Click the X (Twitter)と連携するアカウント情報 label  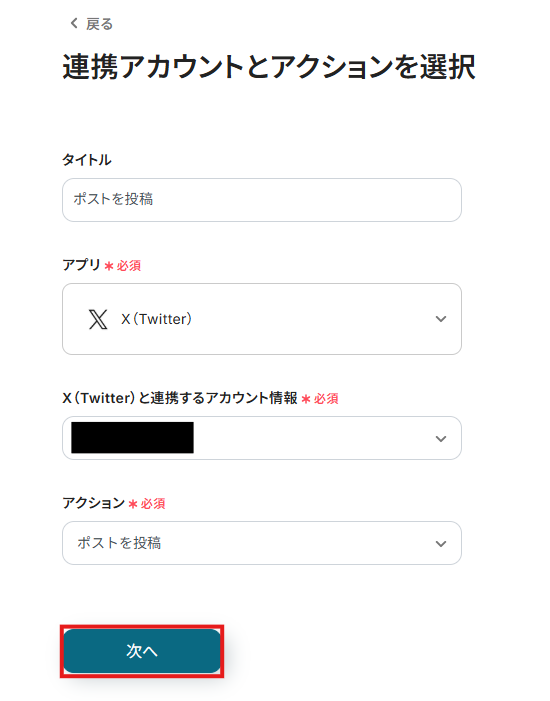click(180, 398)
